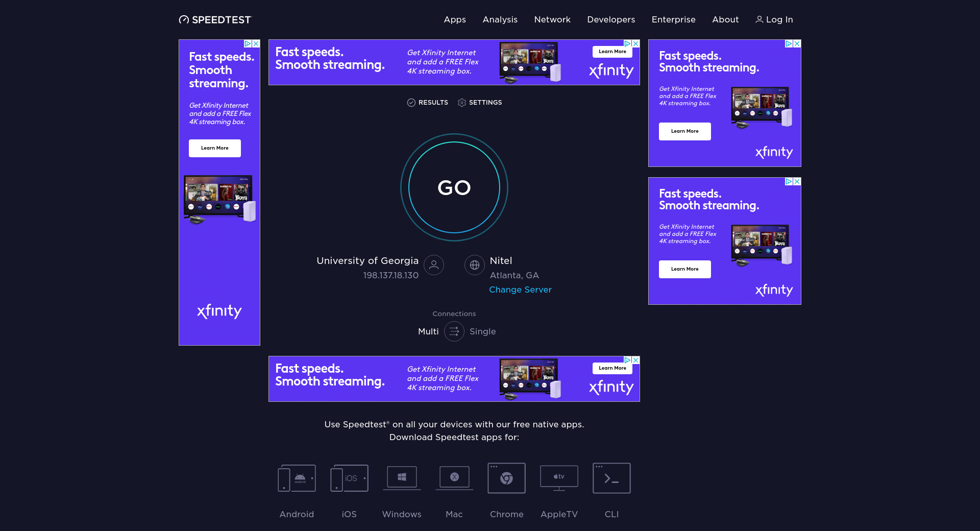View the Results tab
980x531 pixels.
pyautogui.click(x=428, y=103)
